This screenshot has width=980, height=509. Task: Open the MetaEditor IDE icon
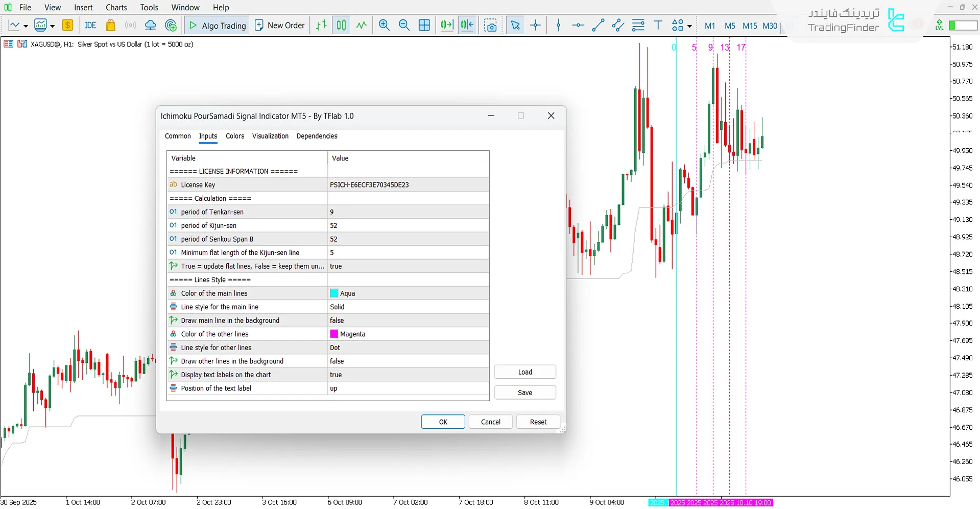coord(90,26)
